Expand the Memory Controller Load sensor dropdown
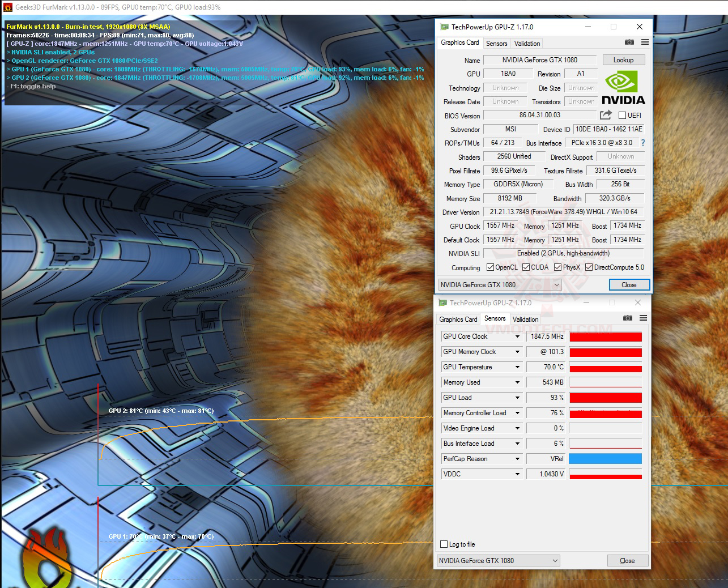Viewport: 728px width, 588px height. [517, 413]
